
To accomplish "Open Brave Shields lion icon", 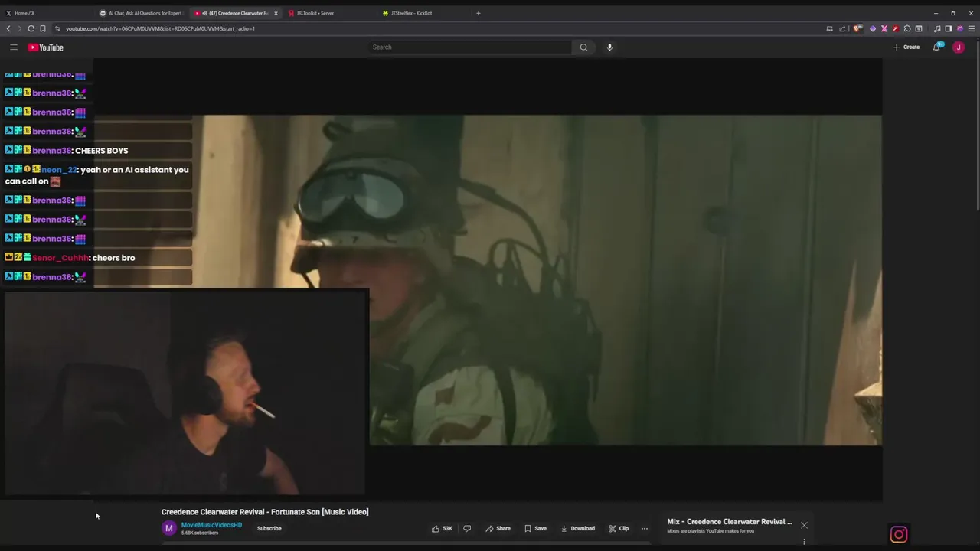I will point(857,28).
